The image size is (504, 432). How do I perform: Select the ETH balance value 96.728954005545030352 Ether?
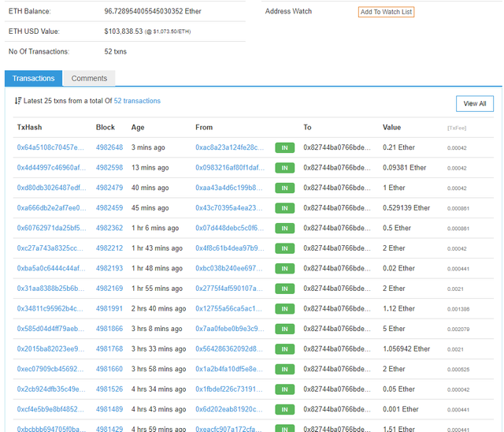coord(153,11)
